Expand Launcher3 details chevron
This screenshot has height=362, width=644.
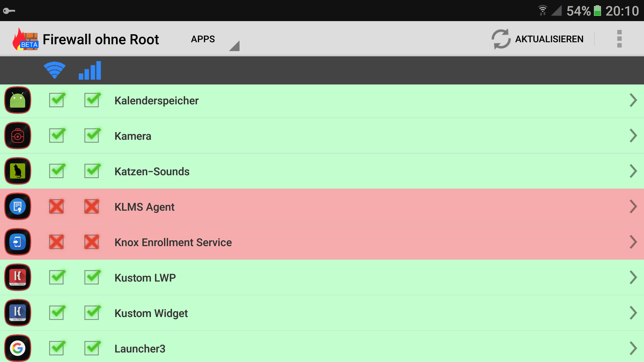(633, 348)
